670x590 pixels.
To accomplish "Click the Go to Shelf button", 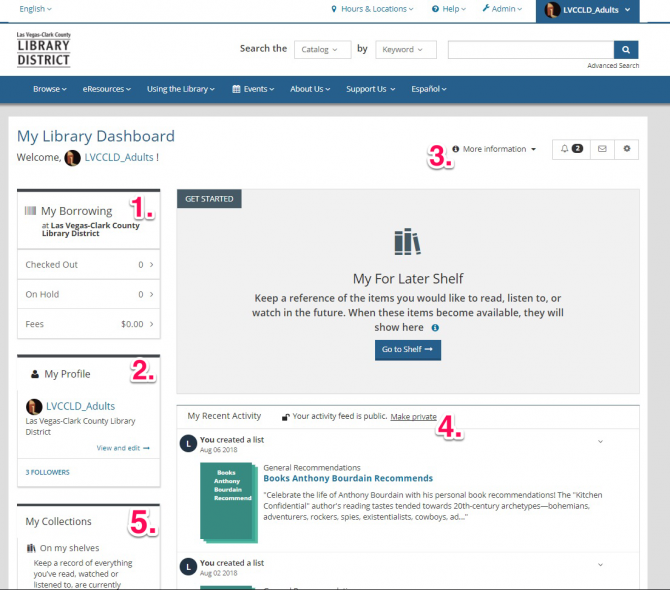I will [x=408, y=350].
